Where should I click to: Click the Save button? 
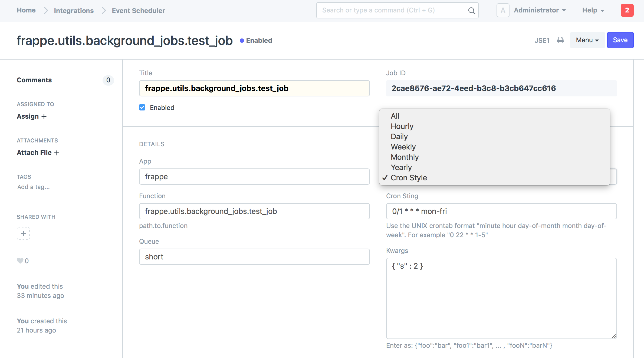[620, 40]
